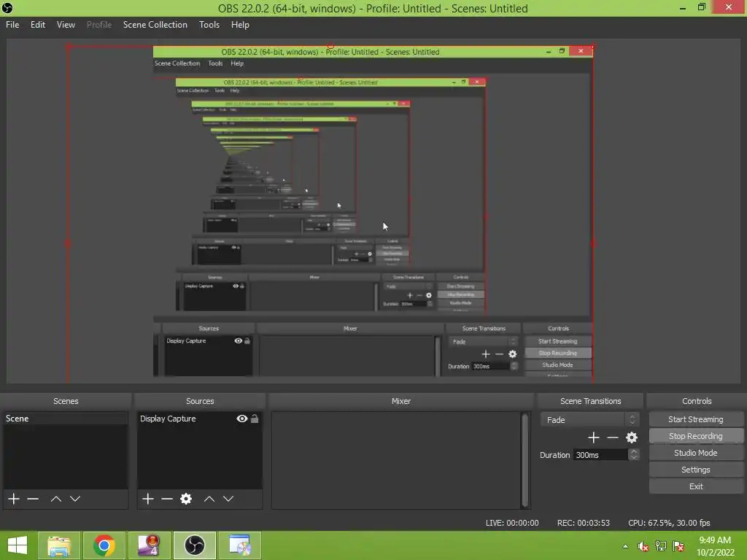Enable Studio Mode
This screenshot has height=560, width=747.
695,453
